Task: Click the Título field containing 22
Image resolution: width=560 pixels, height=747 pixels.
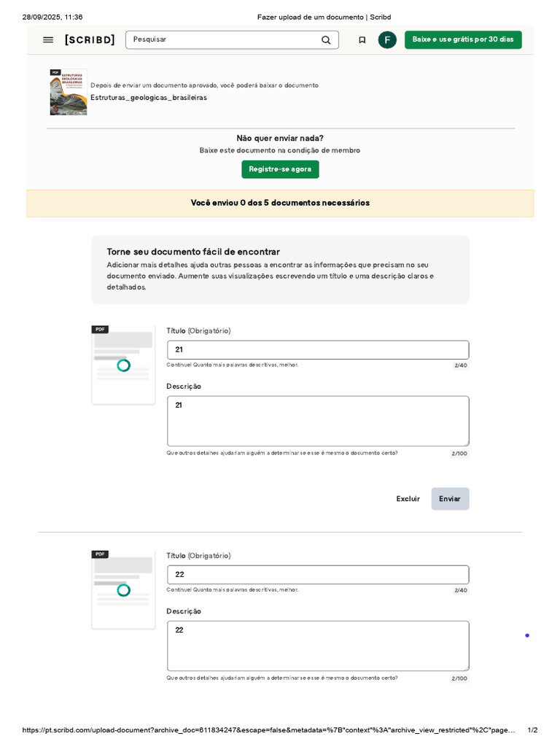Action: point(318,575)
